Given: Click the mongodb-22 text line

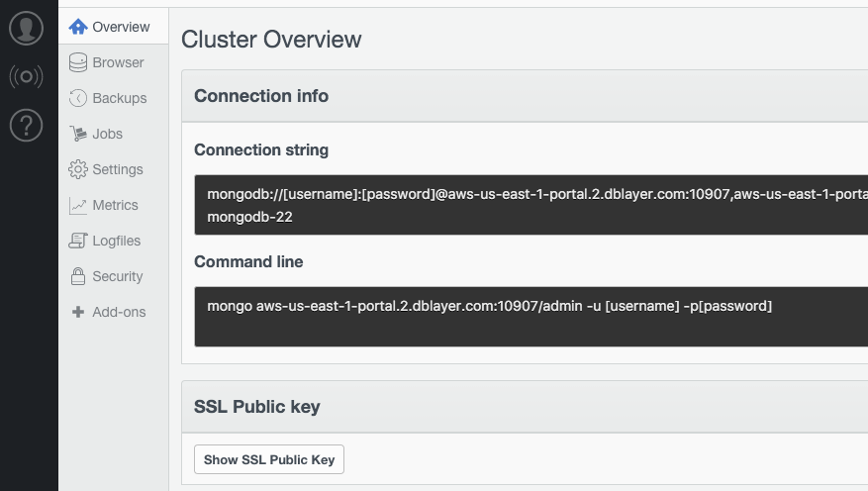Looking at the screenshot, I should 249,217.
